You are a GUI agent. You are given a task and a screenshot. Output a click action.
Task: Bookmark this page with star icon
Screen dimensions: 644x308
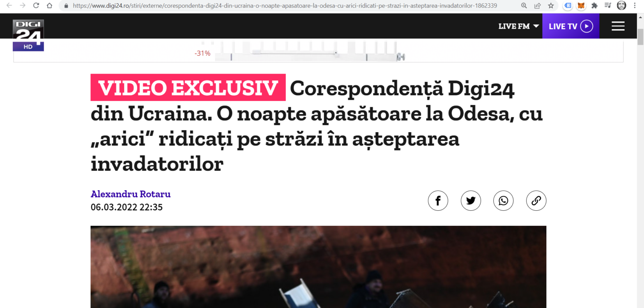551,6
